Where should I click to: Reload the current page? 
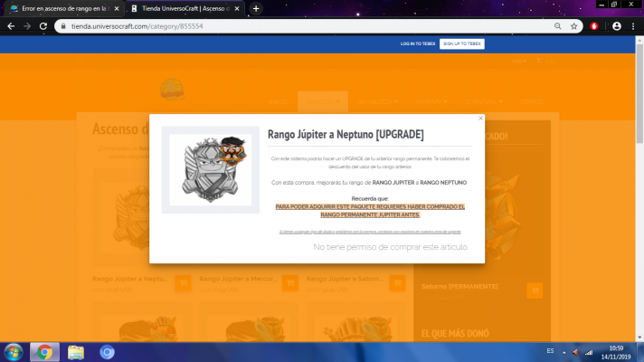43,26
